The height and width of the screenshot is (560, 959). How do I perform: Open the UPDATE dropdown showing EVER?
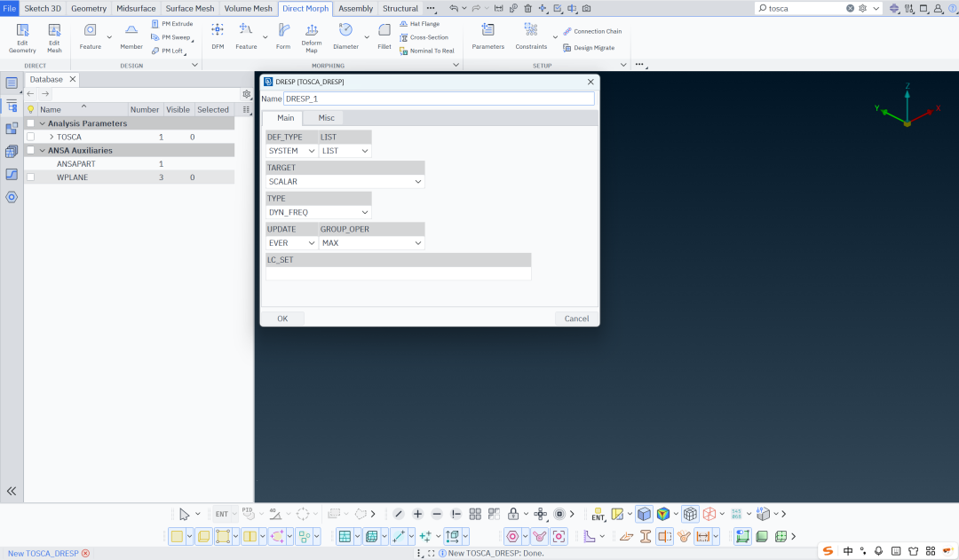point(292,242)
